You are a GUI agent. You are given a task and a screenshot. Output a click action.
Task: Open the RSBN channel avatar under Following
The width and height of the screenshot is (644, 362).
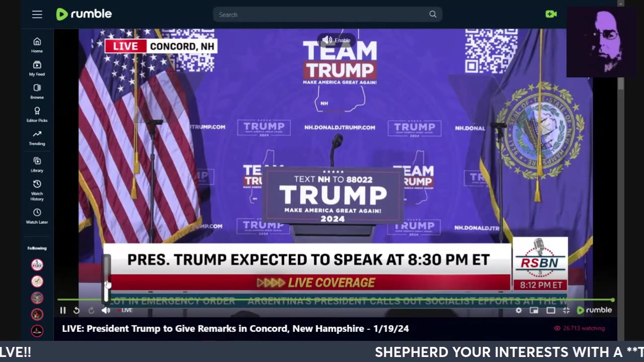[37, 265]
